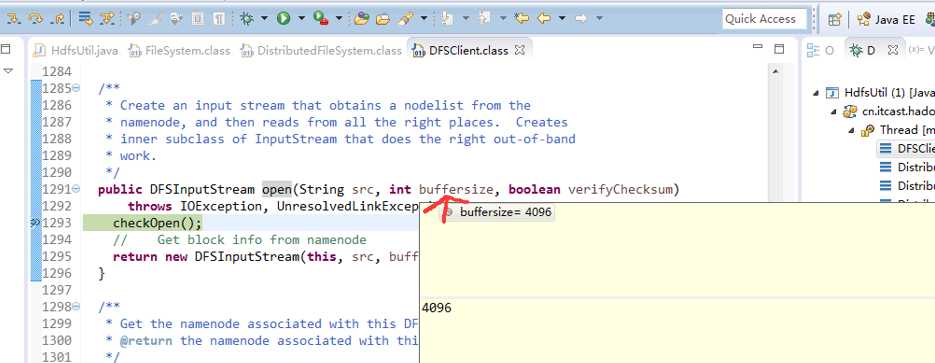Image resolution: width=935 pixels, height=363 pixels.
Task: Open the Debug launch dropdown arrow
Action: pyautogui.click(x=263, y=18)
